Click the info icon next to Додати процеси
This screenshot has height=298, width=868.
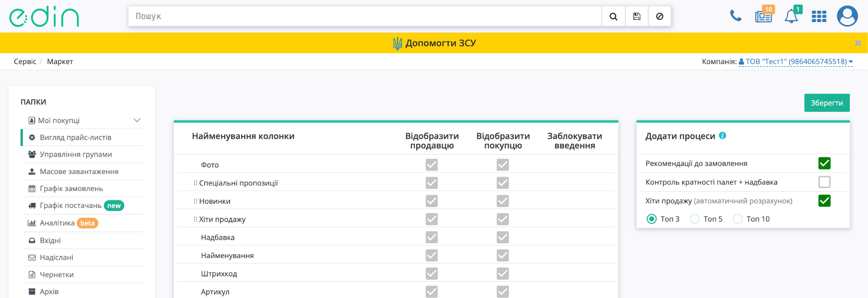tap(723, 135)
